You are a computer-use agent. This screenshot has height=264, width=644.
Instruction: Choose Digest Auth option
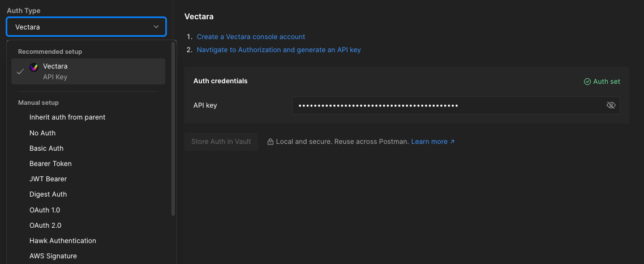click(x=48, y=194)
